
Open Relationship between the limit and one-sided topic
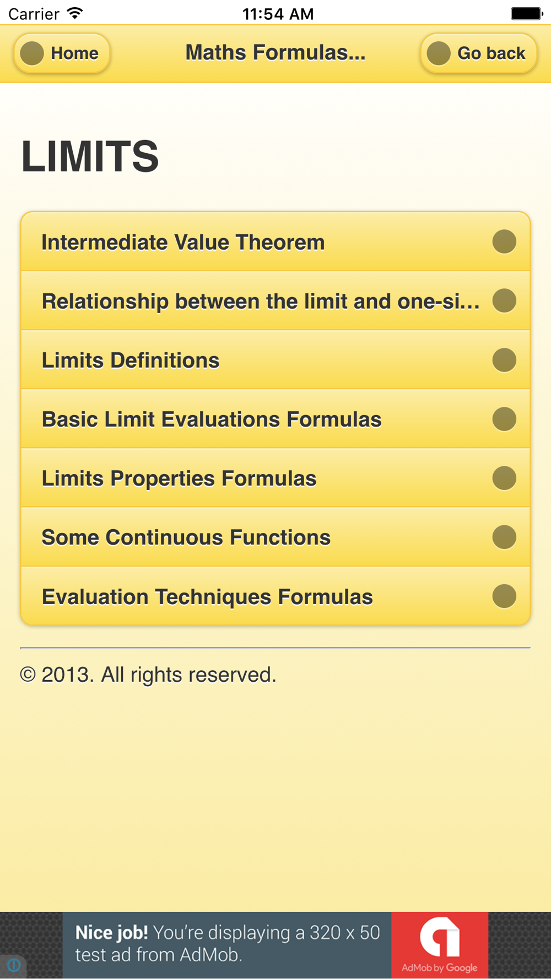(x=260, y=301)
